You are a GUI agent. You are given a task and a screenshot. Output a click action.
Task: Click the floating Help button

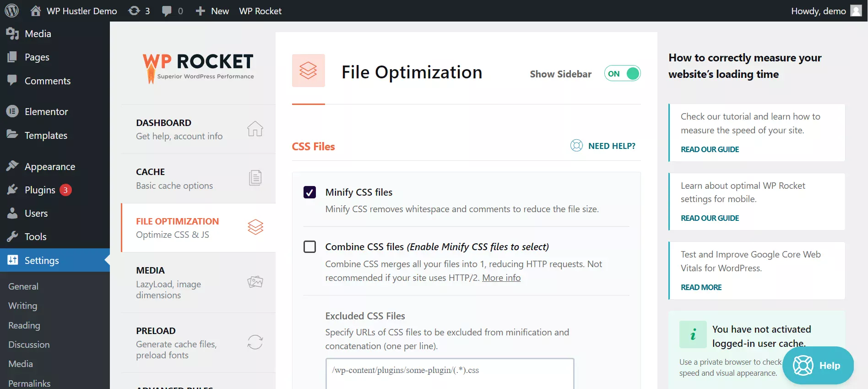818,365
